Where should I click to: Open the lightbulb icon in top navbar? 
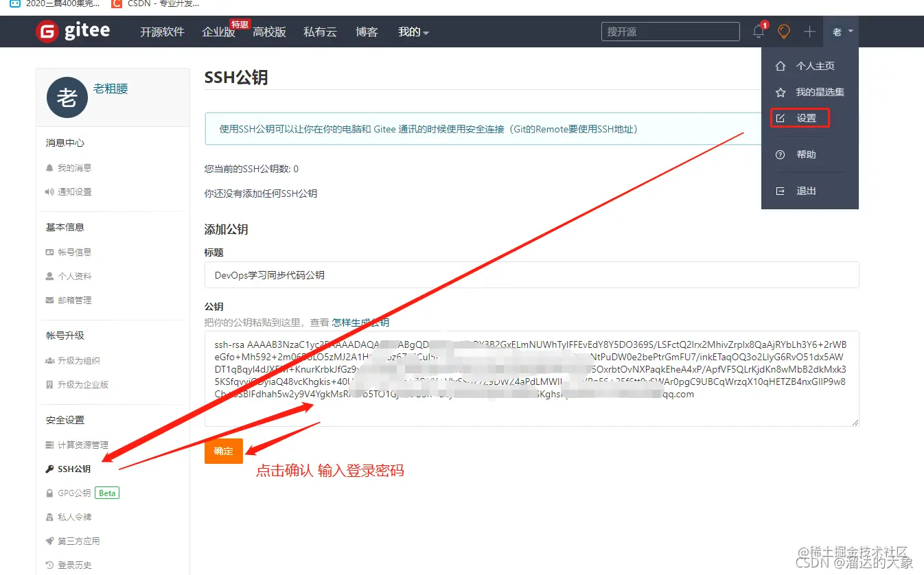(x=784, y=31)
